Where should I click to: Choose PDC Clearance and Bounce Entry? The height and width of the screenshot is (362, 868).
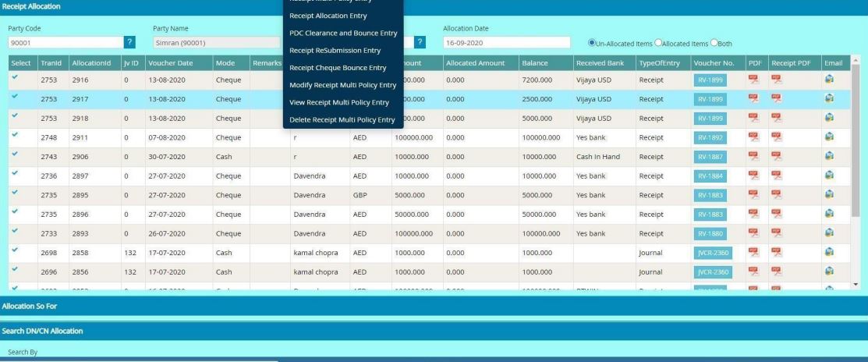click(x=343, y=33)
